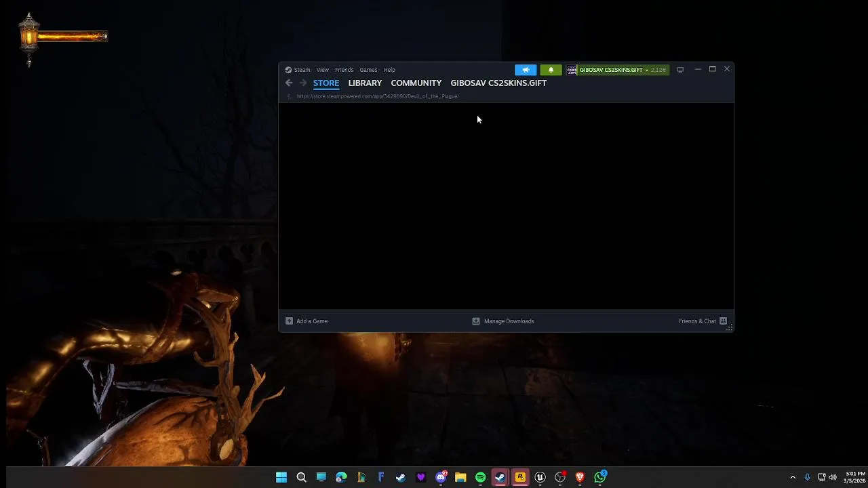The image size is (868, 488).
Task: Click the 2,12€ wallet balance
Action: 658,70
